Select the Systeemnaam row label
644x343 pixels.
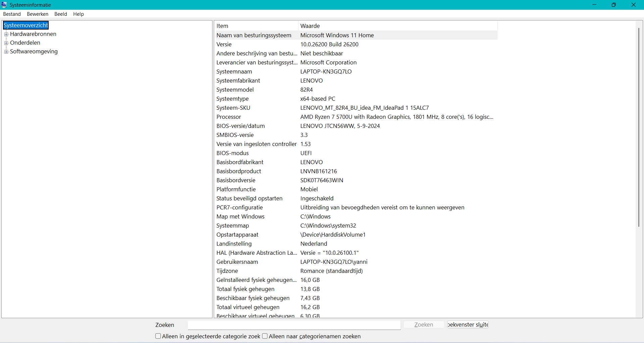coord(234,71)
